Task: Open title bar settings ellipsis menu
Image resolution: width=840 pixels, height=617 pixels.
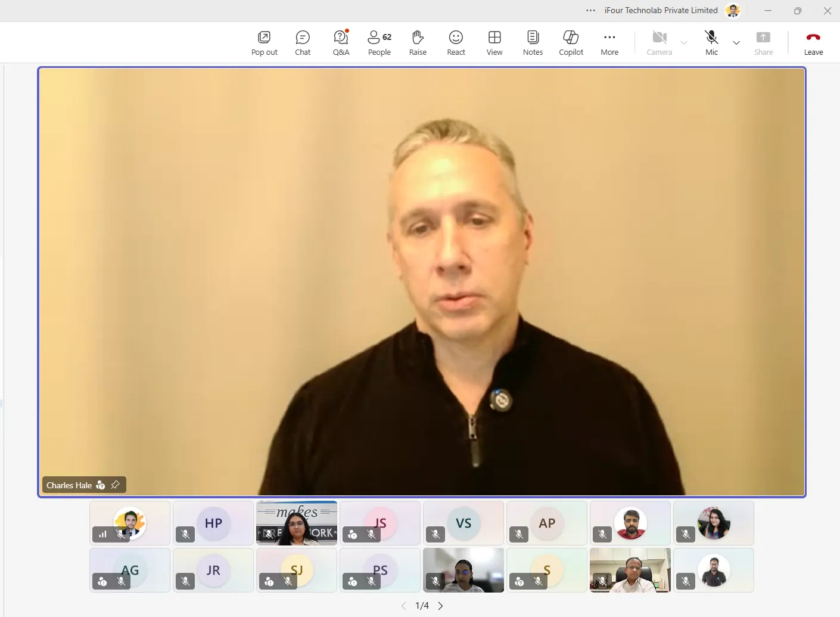Action: click(590, 11)
